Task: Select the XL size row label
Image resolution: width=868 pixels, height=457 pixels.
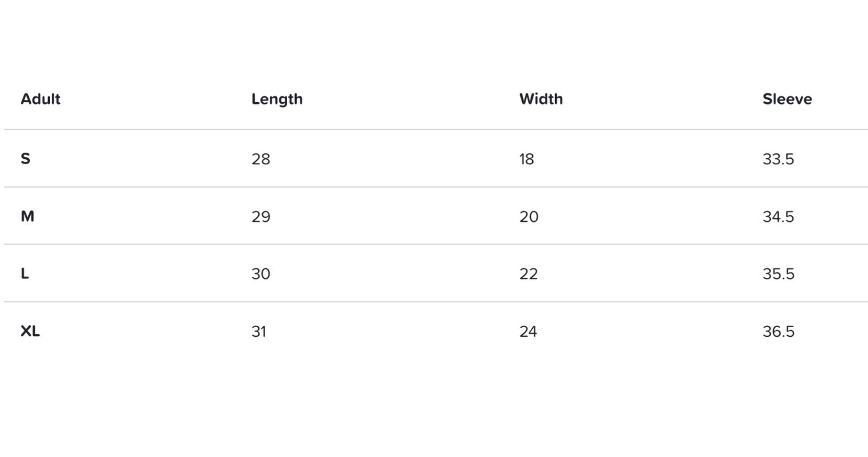Action: (30, 331)
